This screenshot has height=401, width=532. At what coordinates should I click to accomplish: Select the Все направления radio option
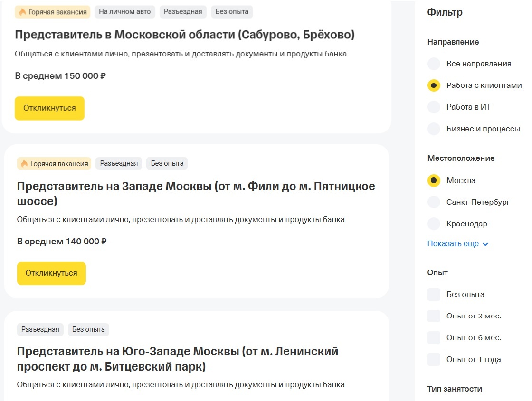[x=434, y=64]
